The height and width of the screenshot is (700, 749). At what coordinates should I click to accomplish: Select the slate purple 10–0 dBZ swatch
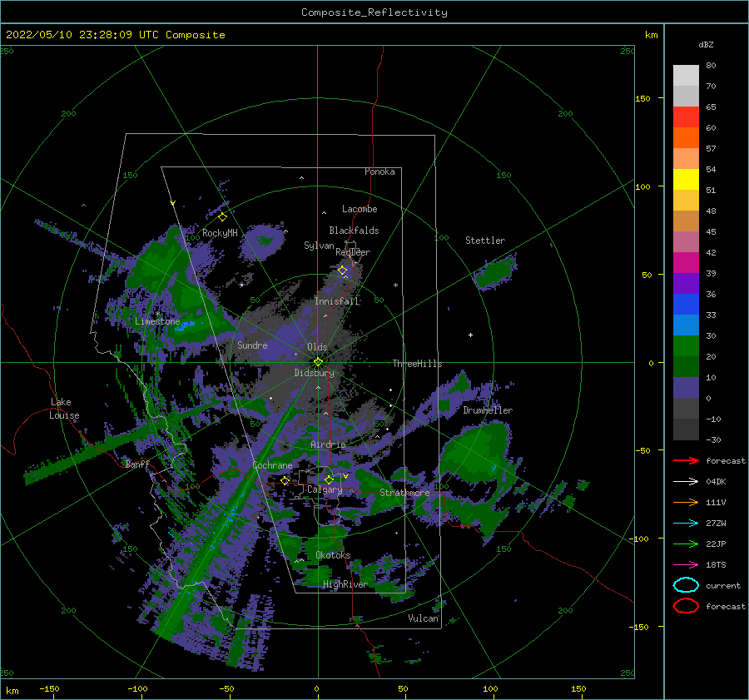(686, 388)
